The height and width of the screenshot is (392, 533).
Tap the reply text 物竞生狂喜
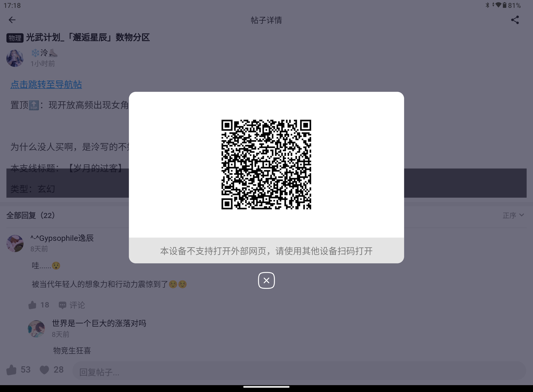pos(72,351)
